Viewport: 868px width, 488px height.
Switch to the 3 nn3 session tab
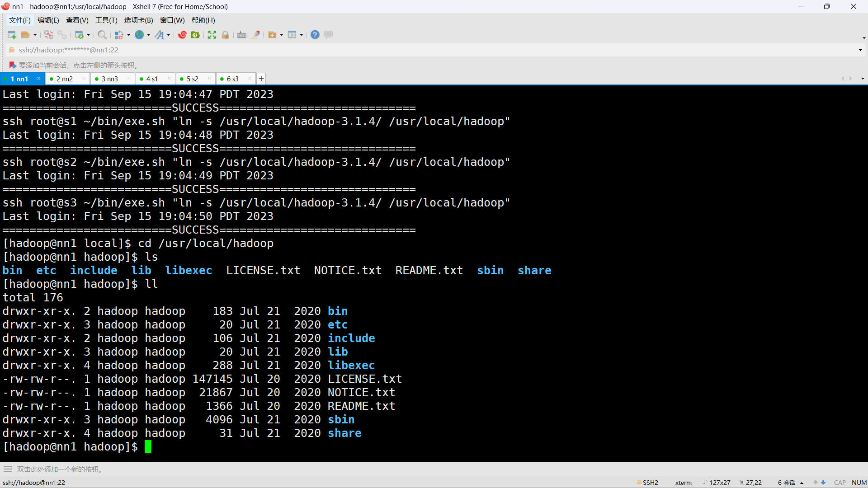pos(109,79)
